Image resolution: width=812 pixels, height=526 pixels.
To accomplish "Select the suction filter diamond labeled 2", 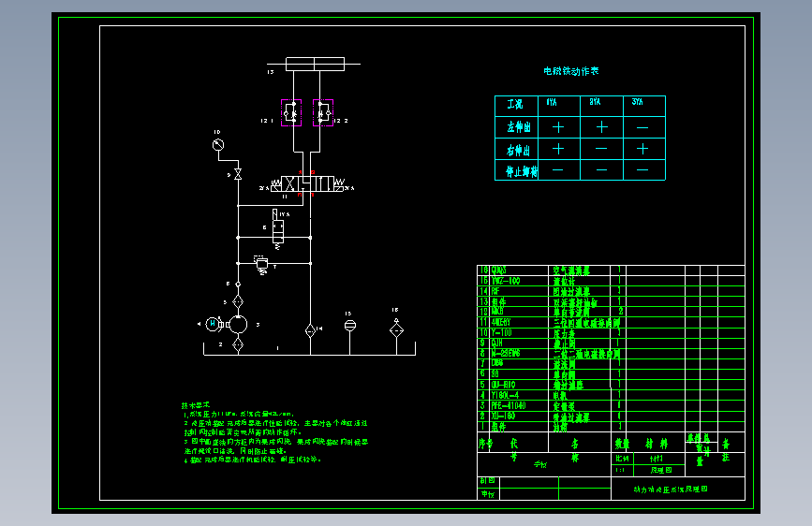I will pos(238,344).
